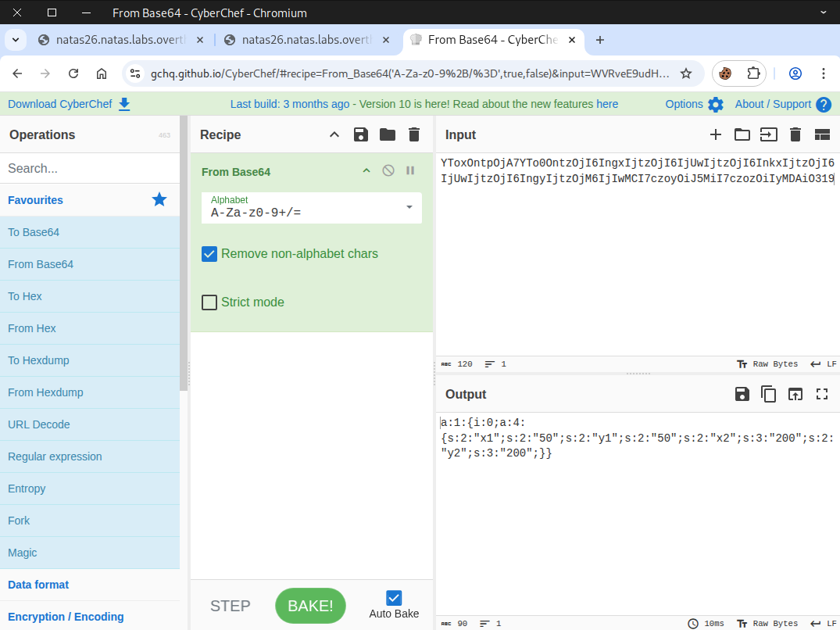Load a recipe using the folder icon
Screen dimensions: 840x630
click(388, 134)
